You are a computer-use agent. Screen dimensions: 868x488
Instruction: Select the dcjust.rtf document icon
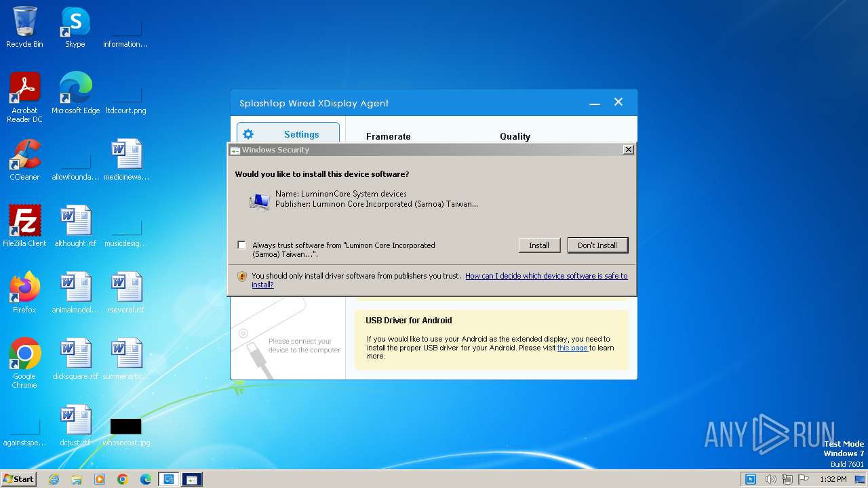click(75, 426)
